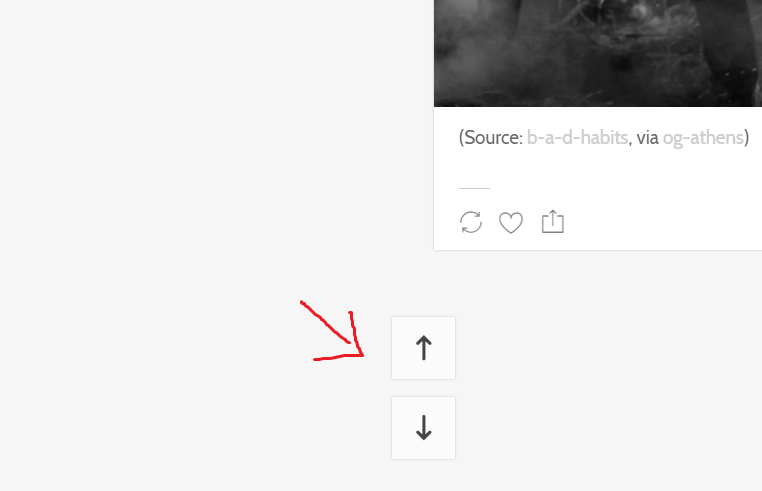
Task: Open the share icon on the post
Action: 553,222
